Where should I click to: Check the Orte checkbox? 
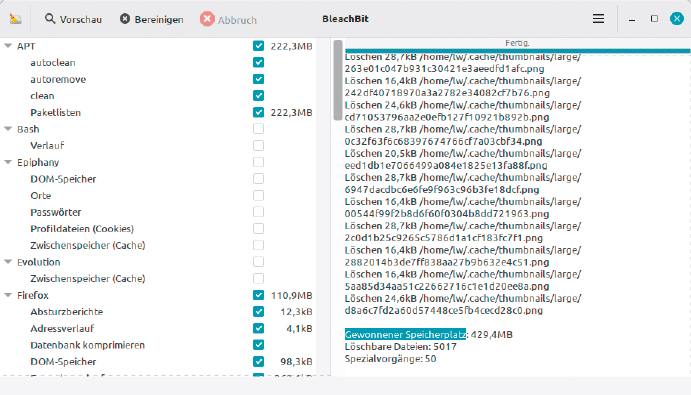259,195
